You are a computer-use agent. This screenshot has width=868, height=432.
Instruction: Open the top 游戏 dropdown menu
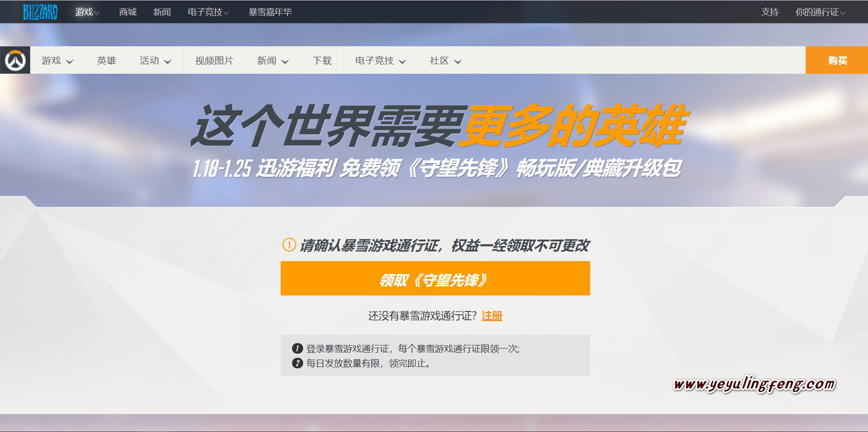click(87, 12)
